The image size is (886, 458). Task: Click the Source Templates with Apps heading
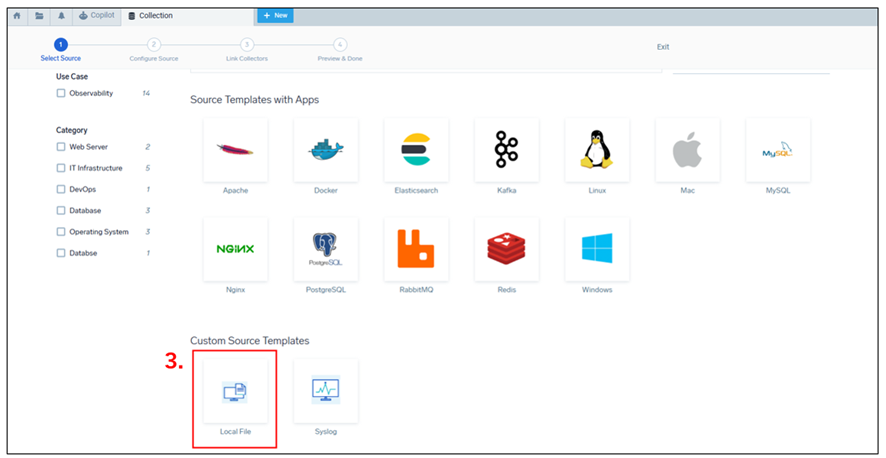254,100
